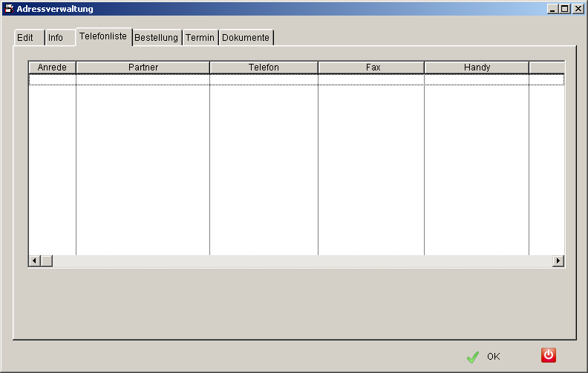Click the Anrede column header
This screenshot has width=588, height=373.
52,67
